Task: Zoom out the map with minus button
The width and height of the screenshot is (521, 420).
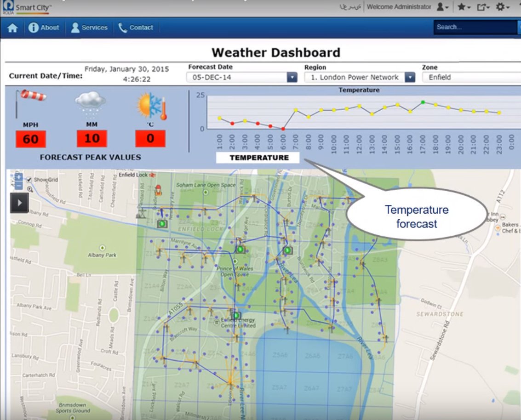Action: [x=18, y=185]
